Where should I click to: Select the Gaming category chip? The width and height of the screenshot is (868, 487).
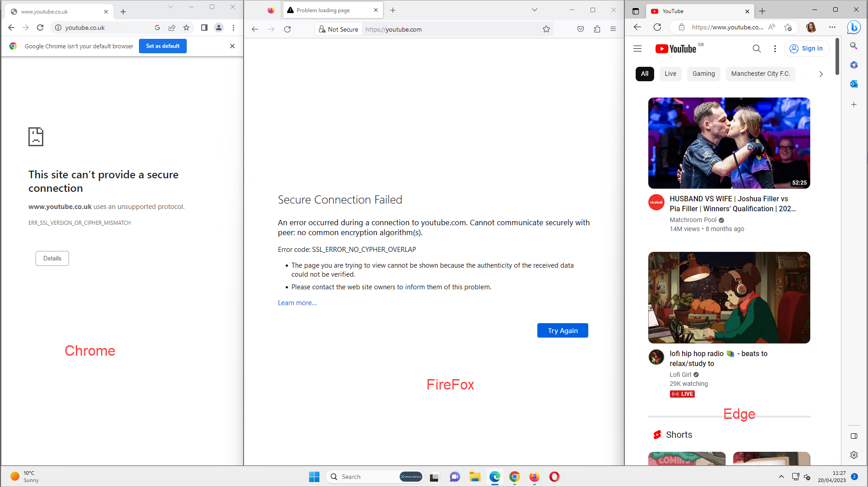pos(703,74)
